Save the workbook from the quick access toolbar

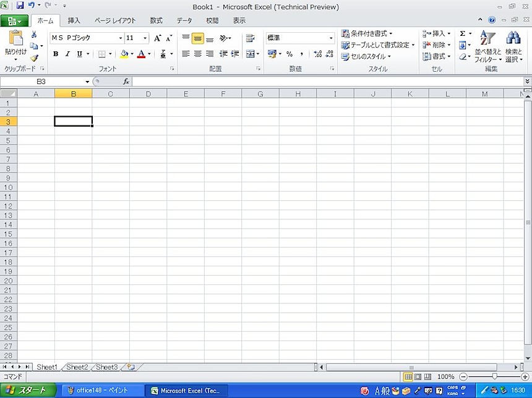[x=20, y=6]
